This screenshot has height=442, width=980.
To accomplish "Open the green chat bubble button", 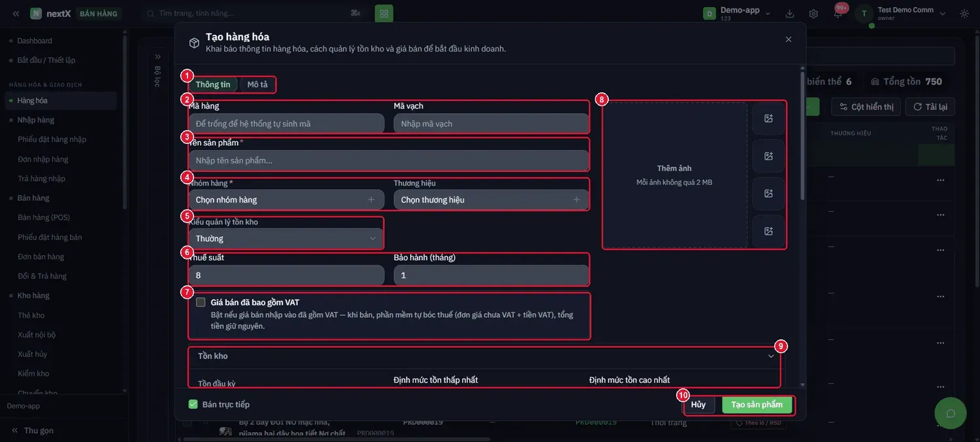I will tap(951, 413).
